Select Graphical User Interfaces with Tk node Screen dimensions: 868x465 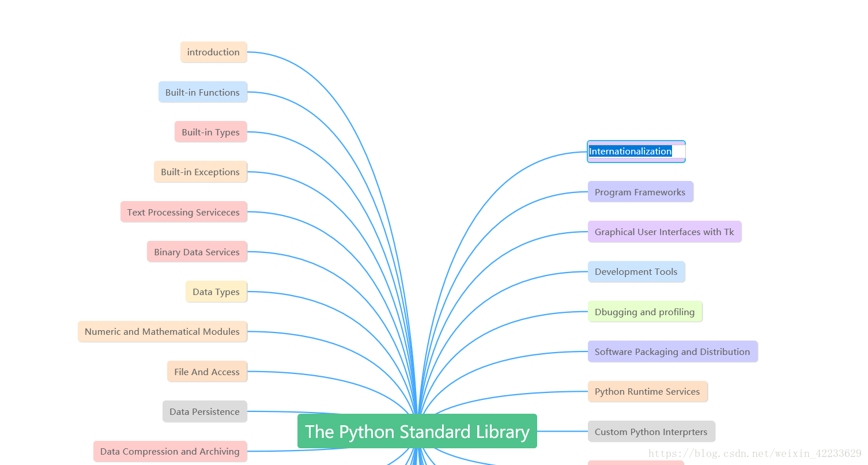point(665,232)
